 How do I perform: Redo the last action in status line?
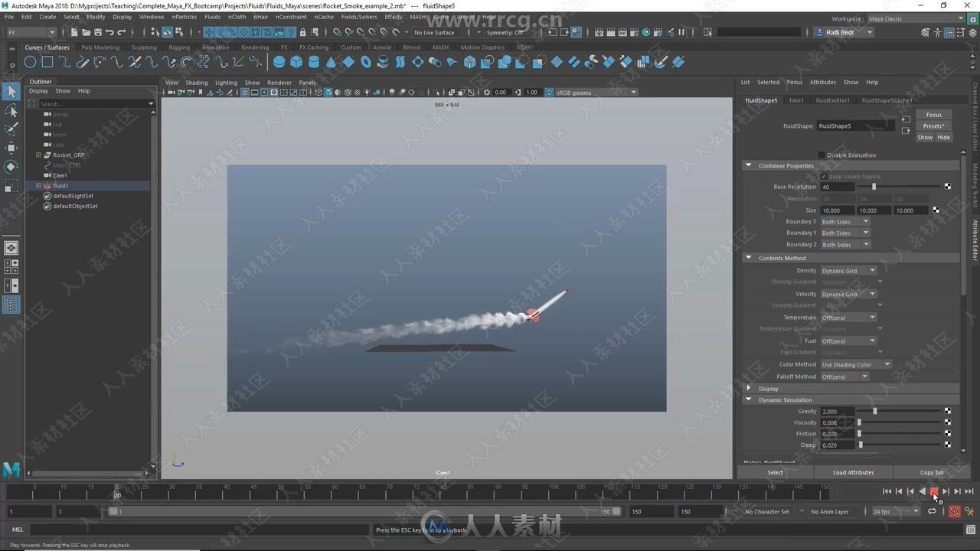[x=122, y=32]
